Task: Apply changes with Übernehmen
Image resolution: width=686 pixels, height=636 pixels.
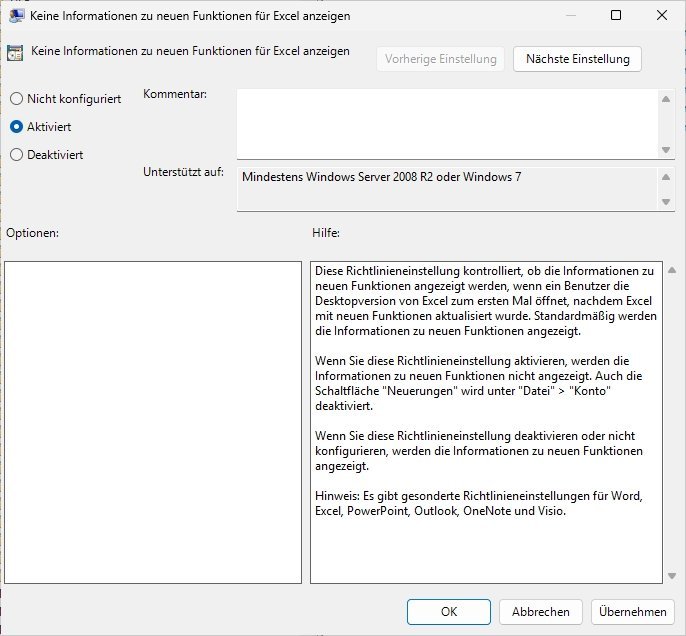Action: coord(632,612)
